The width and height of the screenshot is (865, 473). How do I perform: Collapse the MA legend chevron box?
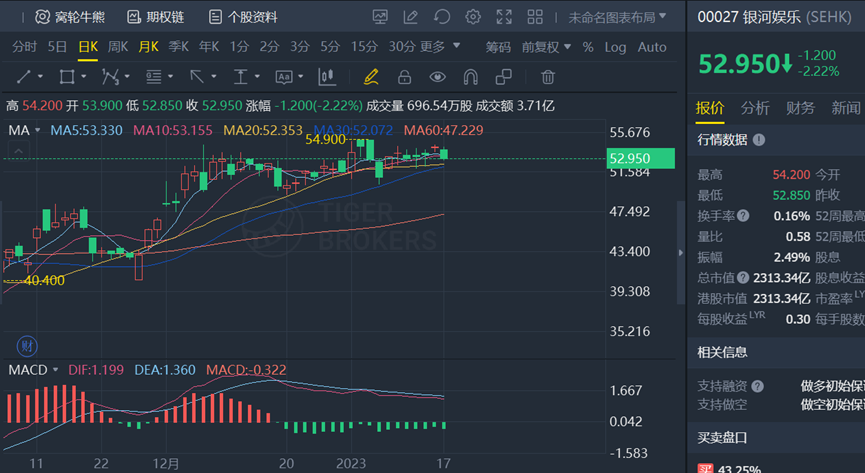(18, 151)
